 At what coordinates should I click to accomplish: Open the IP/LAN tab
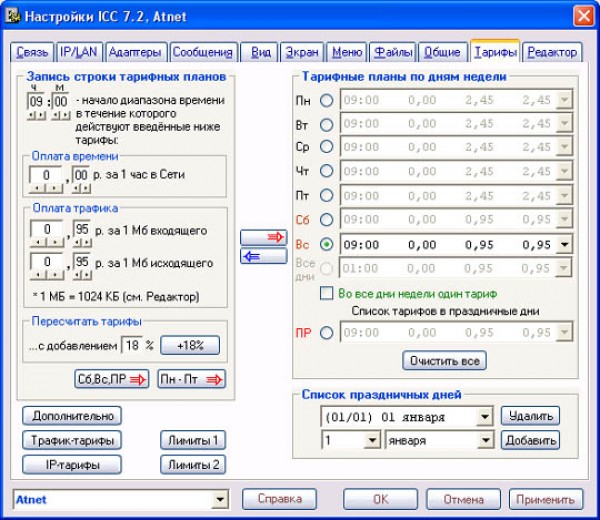[78, 52]
